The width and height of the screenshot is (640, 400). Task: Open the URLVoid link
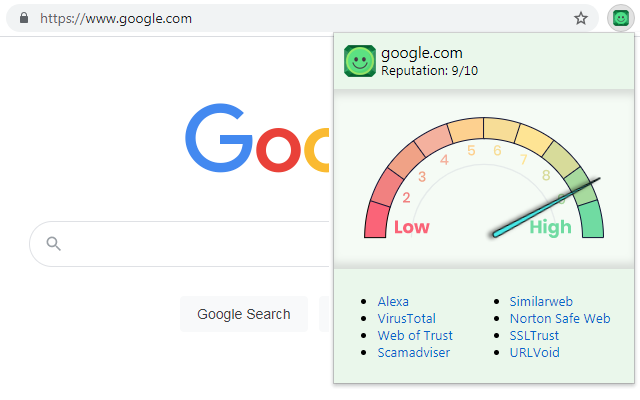pyautogui.click(x=534, y=352)
